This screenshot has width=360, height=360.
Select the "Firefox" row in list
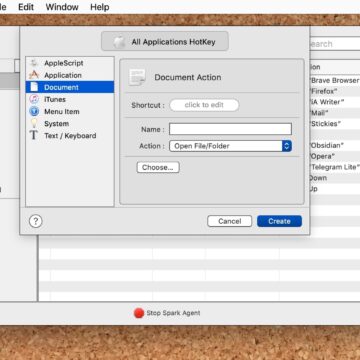pyautogui.click(x=335, y=91)
